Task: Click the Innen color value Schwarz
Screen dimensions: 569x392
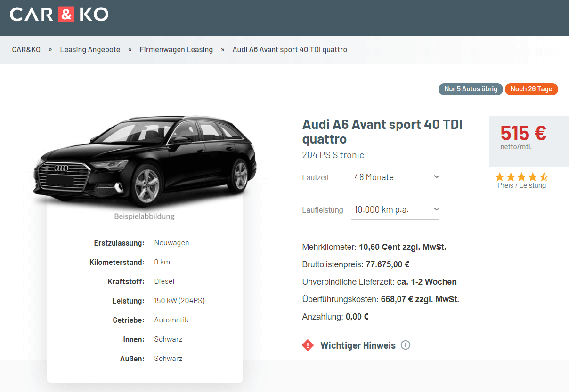Action: pos(168,339)
